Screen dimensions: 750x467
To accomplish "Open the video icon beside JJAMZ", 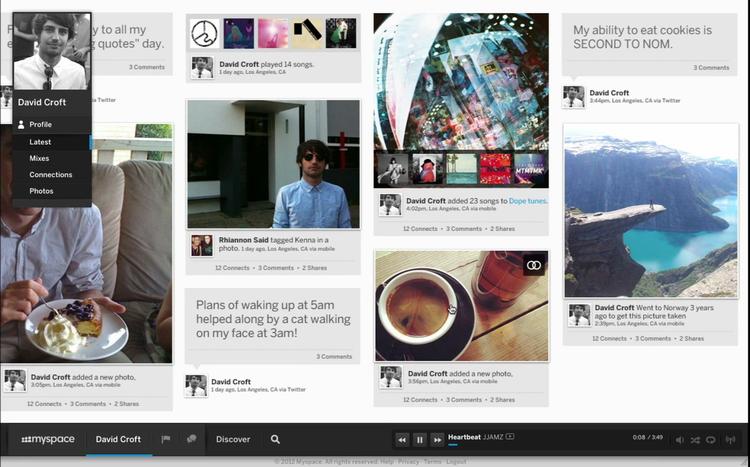I will coord(510,436).
